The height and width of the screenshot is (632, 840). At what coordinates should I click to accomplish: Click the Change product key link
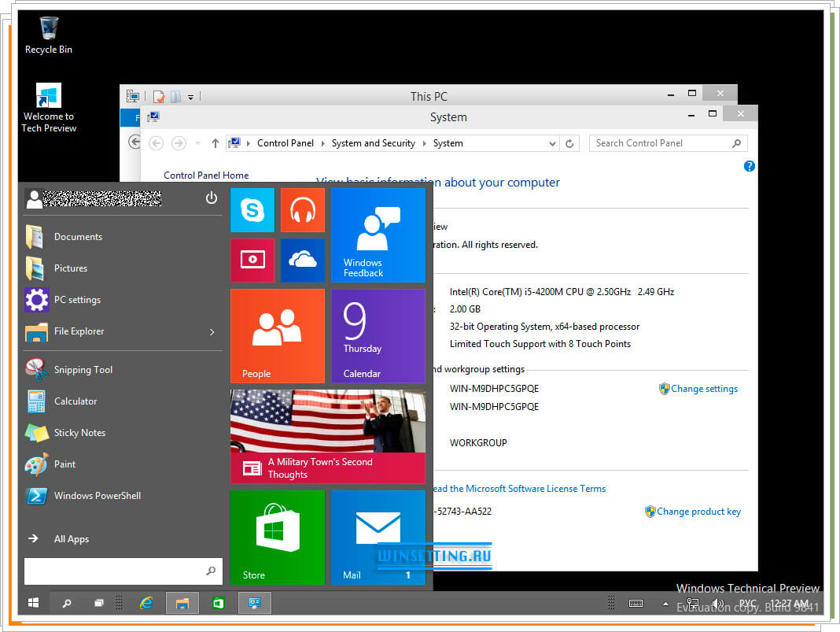(x=698, y=512)
